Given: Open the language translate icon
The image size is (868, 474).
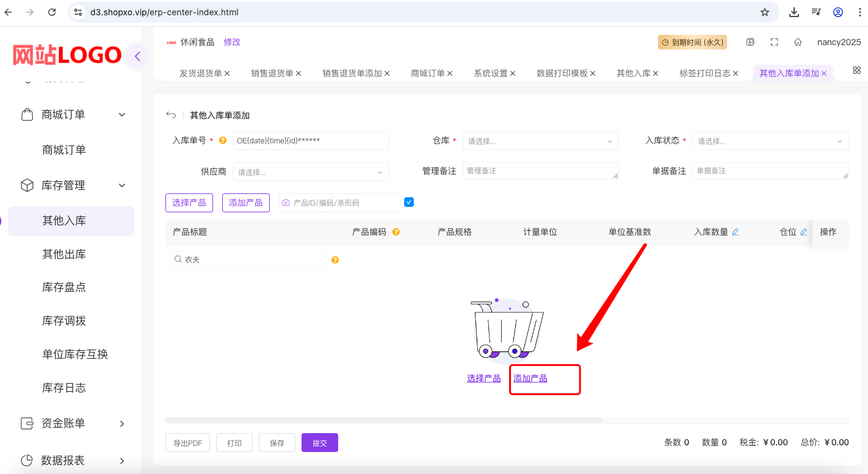Looking at the screenshot, I should click(750, 42).
